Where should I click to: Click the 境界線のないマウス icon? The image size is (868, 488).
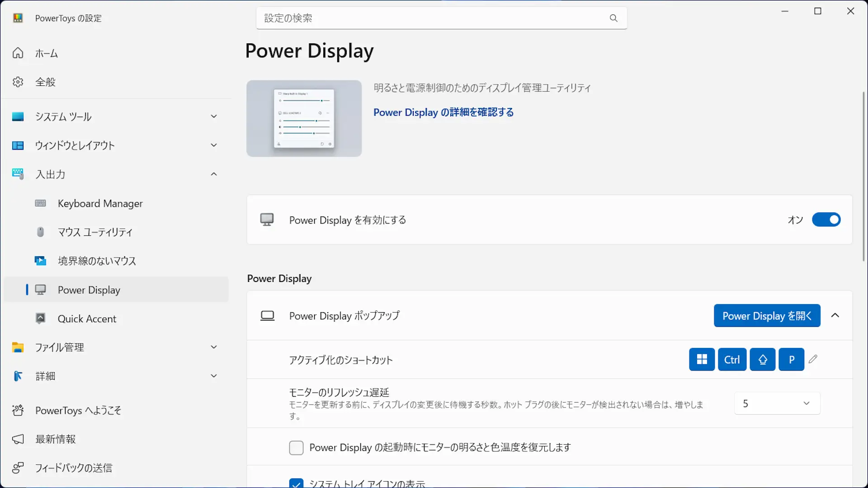(x=40, y=261)
